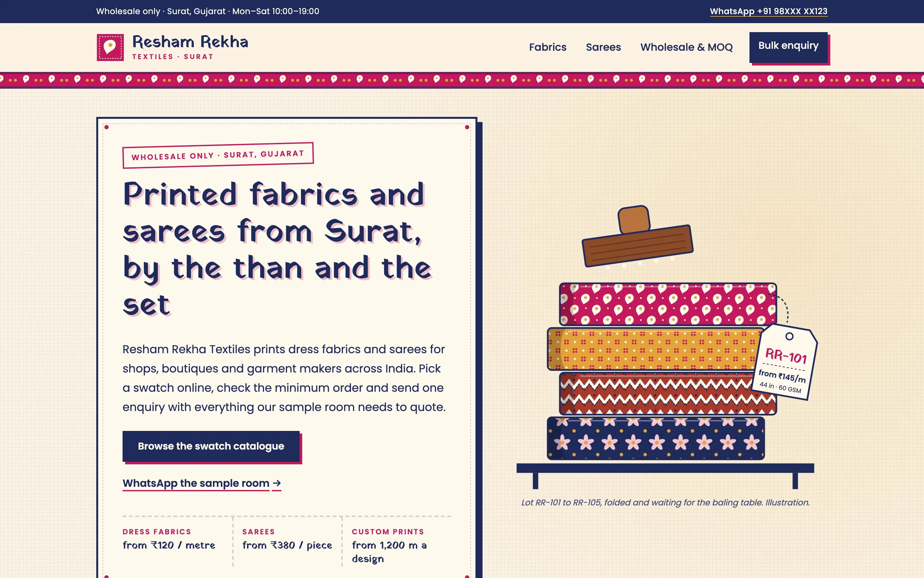Click the navy floral fabric roll

coord(655,438)
